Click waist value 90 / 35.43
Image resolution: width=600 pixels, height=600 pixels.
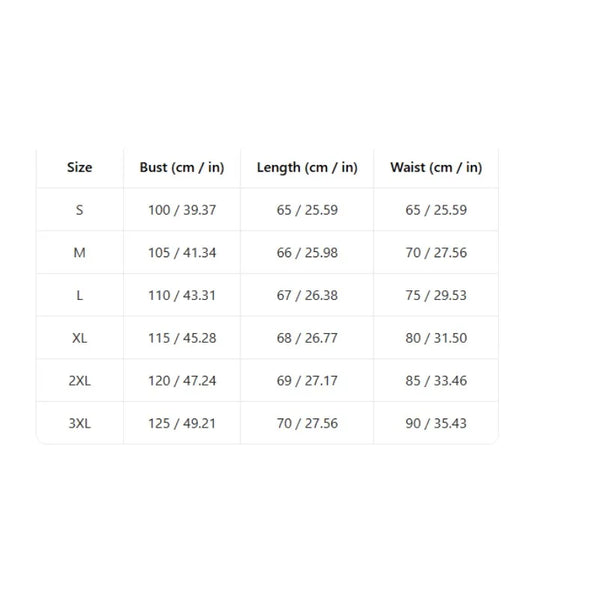[x=436, y=423]
